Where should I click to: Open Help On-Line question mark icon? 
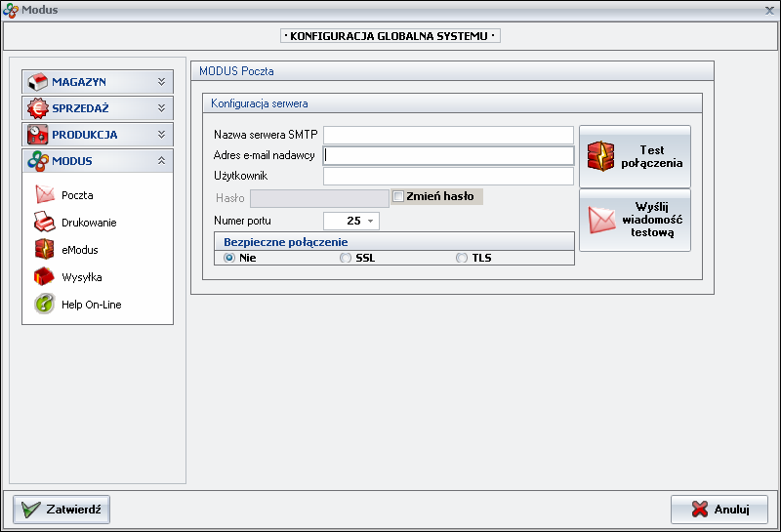point(45,305)
